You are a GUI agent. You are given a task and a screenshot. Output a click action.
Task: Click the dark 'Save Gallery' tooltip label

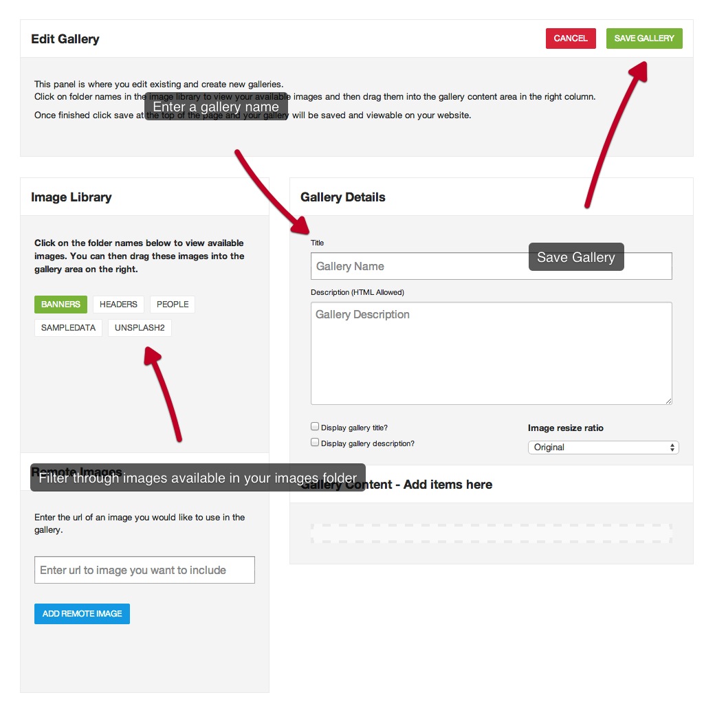click(576, 256)
